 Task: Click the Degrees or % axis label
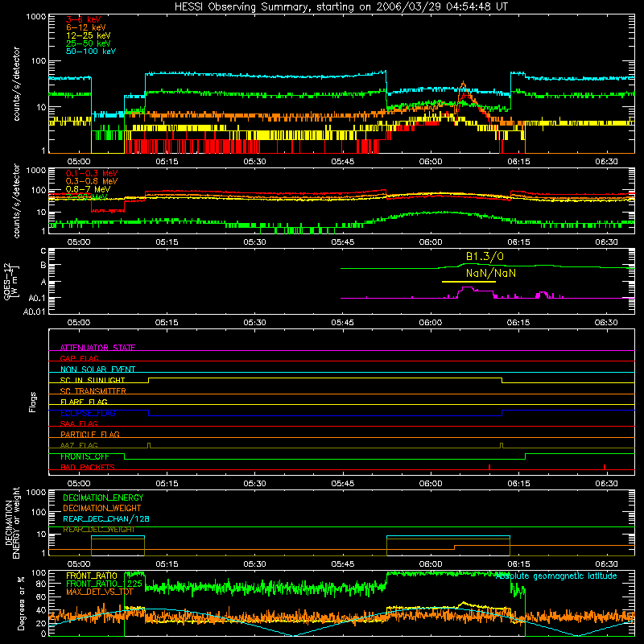(x=21, y=604)
